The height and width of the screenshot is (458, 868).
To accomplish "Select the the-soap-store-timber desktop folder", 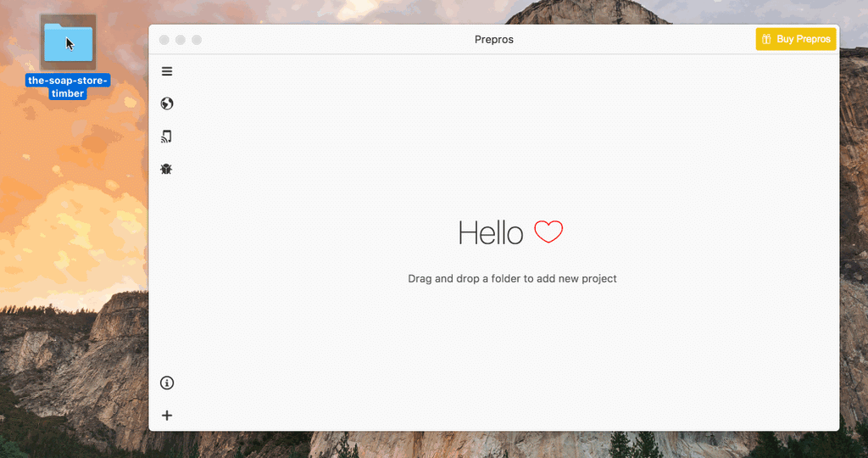I will [68, 42].
